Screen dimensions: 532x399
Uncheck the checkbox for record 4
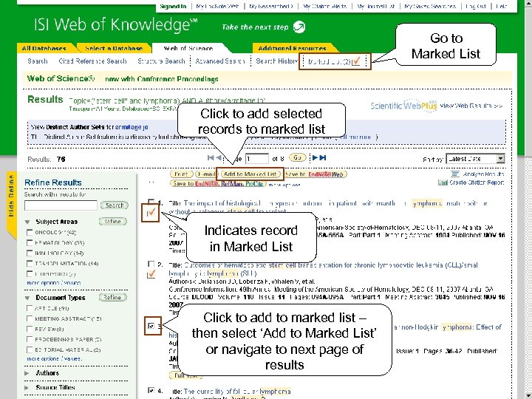[x=151, y=391]
